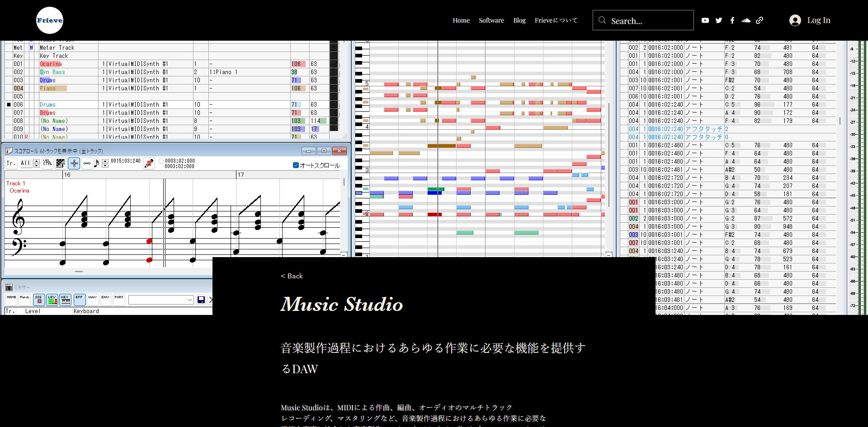
Task: Click the eighth-note length icon in the score roll
Action: tap(96, 163)
